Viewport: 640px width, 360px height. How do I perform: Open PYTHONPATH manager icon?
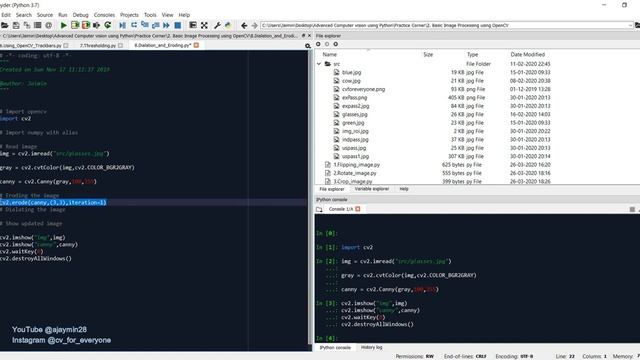[x=228, y=25]
